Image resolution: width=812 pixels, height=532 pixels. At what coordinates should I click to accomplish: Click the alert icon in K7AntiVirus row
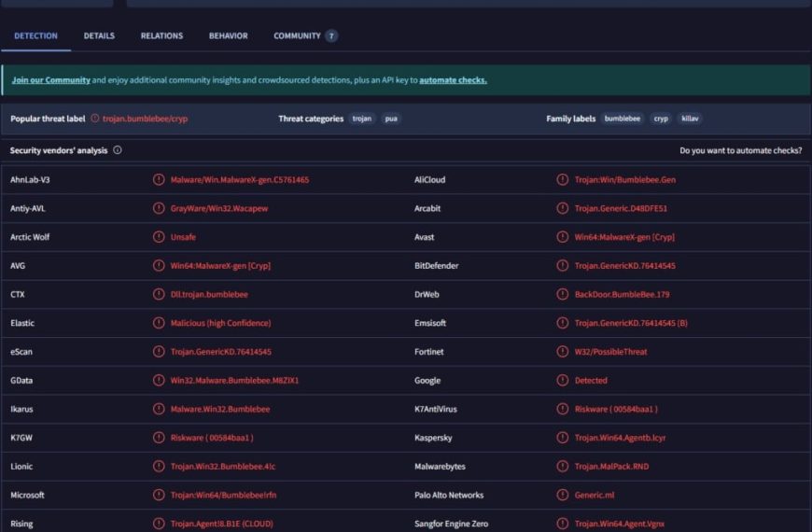coord(563,409)
